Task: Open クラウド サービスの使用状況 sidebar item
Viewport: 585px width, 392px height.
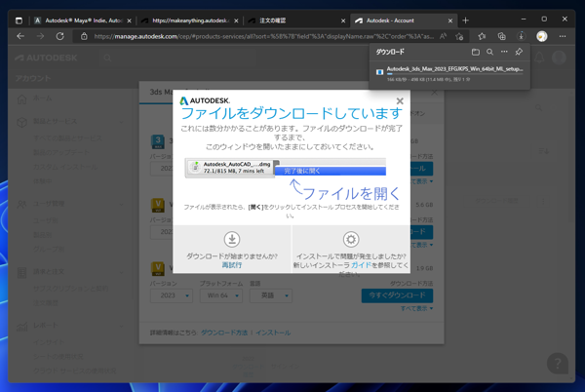Action: click(x=75, y=371)
